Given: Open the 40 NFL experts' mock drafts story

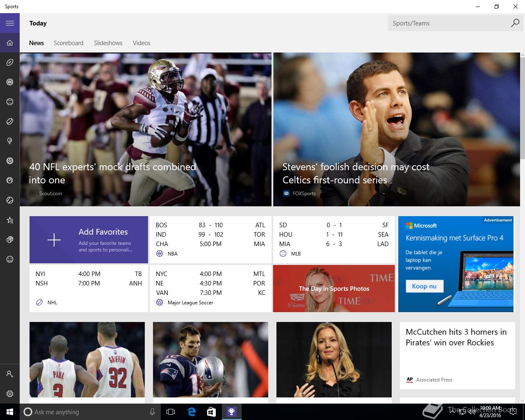Looking at the screenshot, I should pos(146,129).
